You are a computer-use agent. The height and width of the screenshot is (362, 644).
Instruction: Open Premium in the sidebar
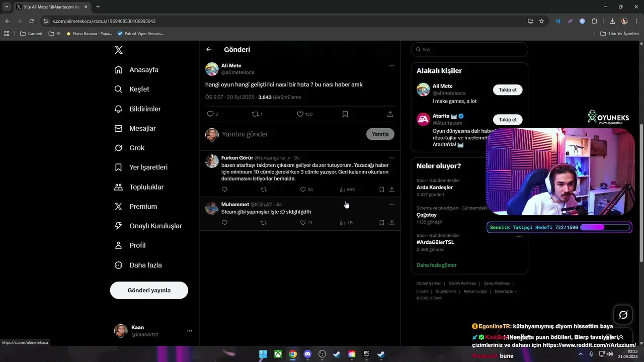pyautogui.click(x=136, y=207)
